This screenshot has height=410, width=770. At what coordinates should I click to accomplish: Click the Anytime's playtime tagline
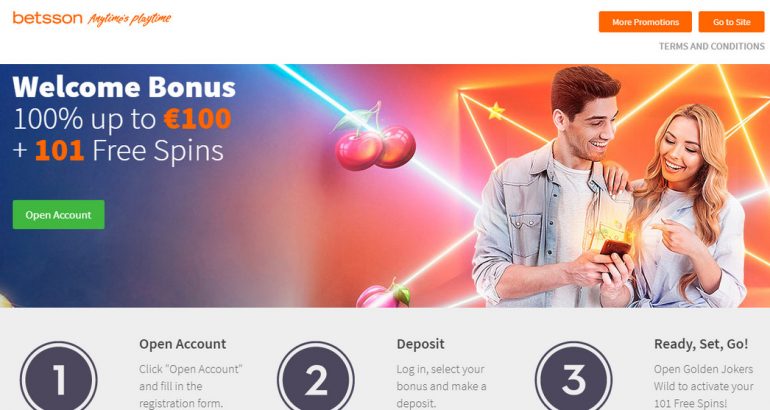pyautogui.click(x=130, y=19)
